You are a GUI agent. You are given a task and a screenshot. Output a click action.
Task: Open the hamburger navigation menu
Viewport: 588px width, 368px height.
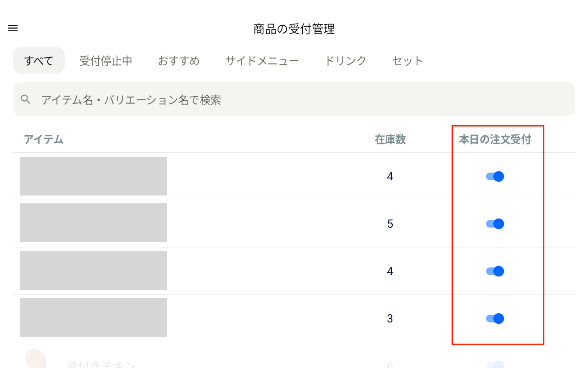tap(12, 28)
